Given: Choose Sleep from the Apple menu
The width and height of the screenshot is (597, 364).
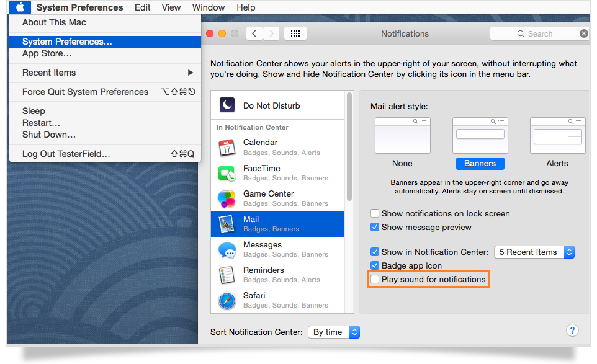Looking at the screenshot, I should click(x=105, y=111).
